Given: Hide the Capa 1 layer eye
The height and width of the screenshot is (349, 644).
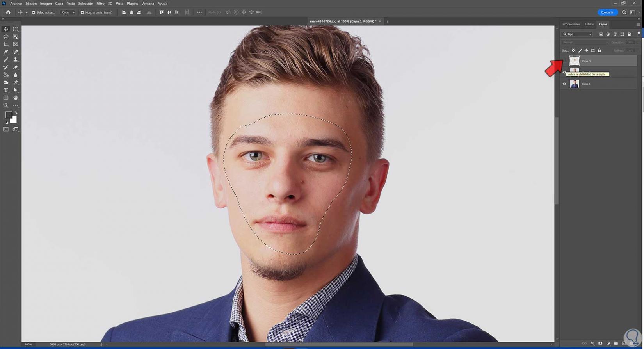Looking at the screenshot, I should tap(564, 84).
